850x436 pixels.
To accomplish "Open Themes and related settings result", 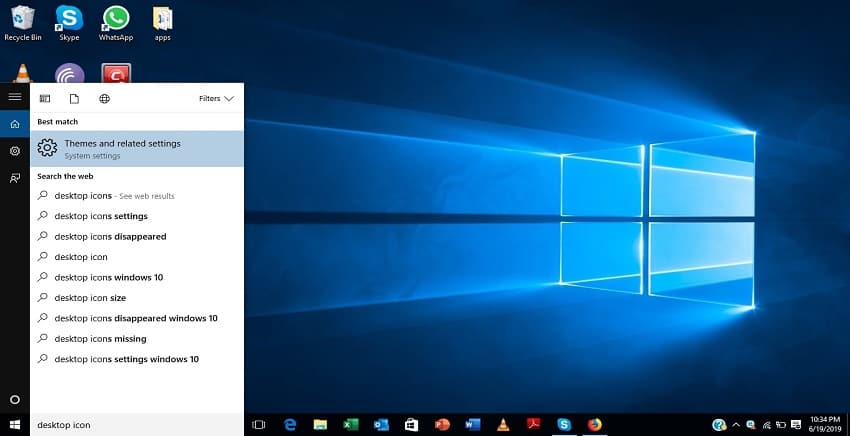I will pyautogui.click(x=137, y=149).
